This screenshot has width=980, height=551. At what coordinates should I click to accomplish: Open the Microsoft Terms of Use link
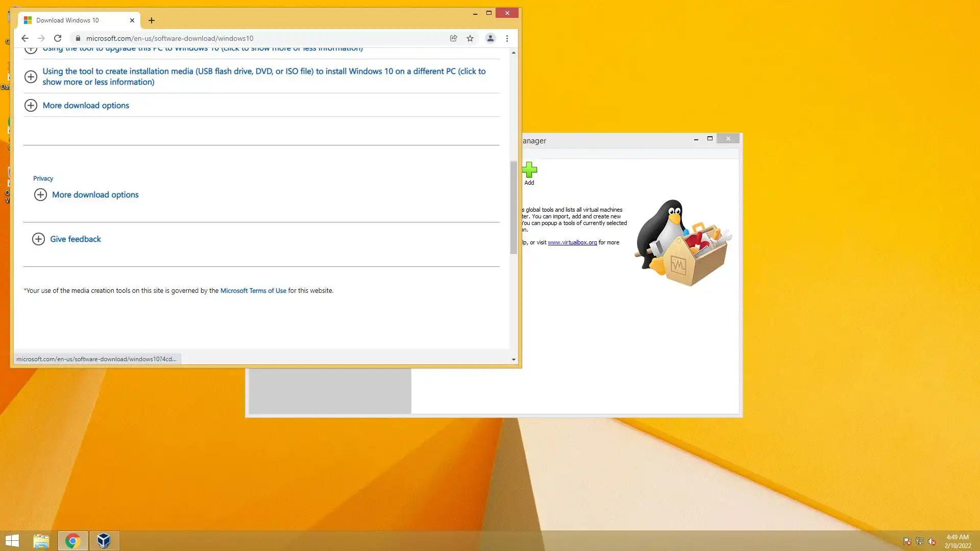point(253,291)
